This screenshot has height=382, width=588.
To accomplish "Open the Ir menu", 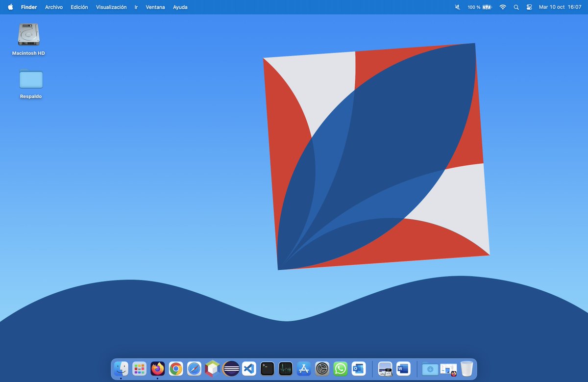I will [x=136, y=7].
